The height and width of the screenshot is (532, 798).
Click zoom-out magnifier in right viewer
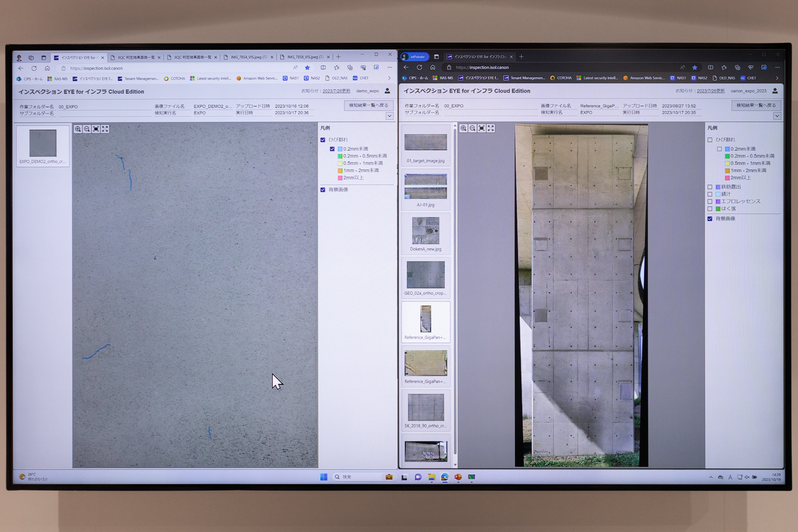click(x=473, y=128)
